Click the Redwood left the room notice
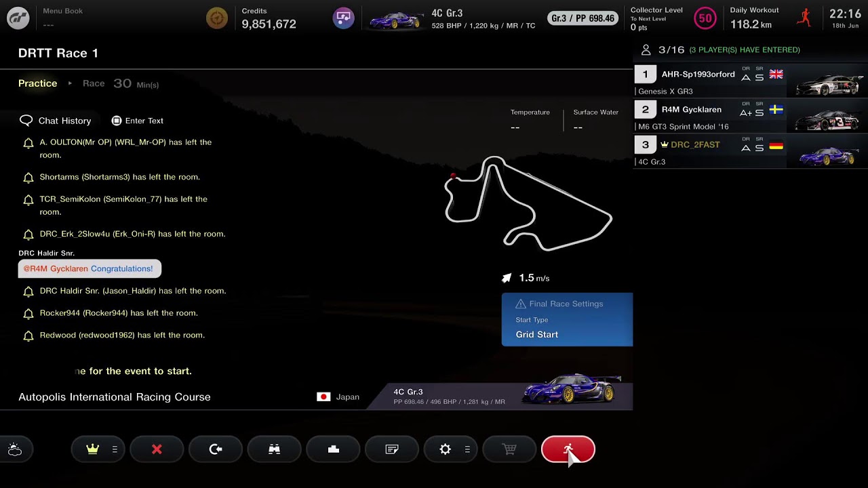The width and height of the screenshot is (868, 488). [x=122, y=335]
